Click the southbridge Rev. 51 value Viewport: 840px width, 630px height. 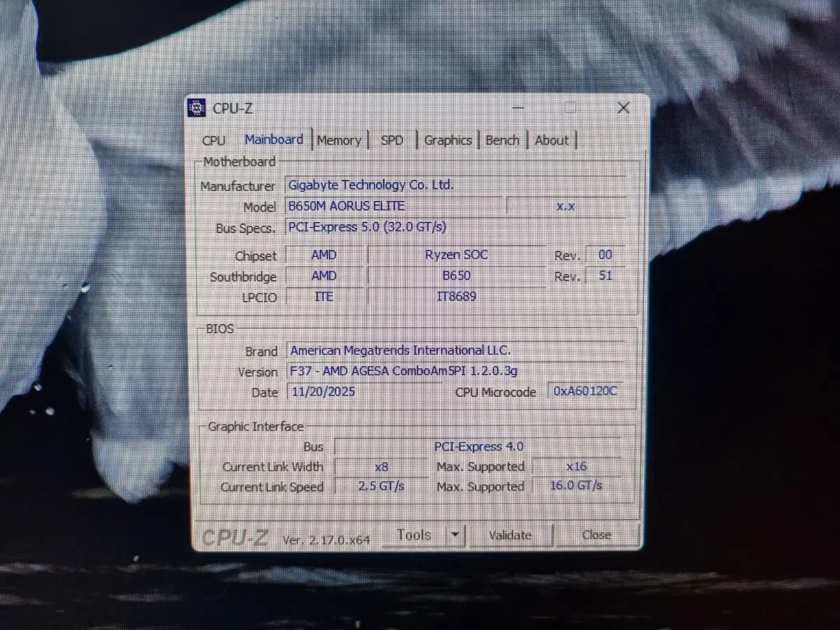605,276
